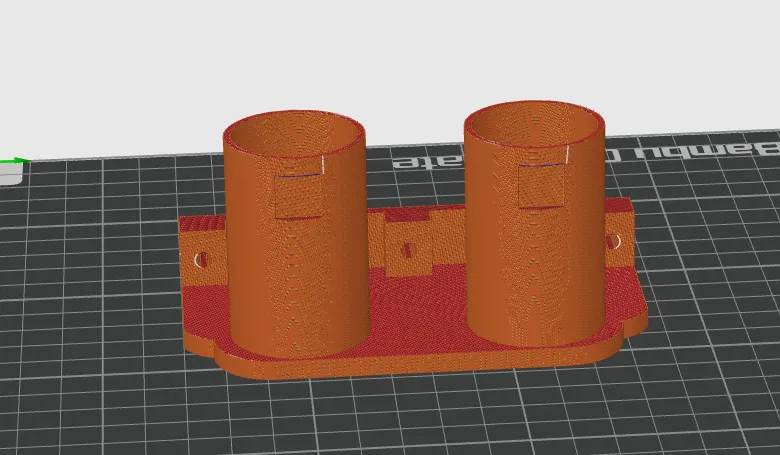
Task: Click the square patch on the right cylinder
Action: pos(542,185)
